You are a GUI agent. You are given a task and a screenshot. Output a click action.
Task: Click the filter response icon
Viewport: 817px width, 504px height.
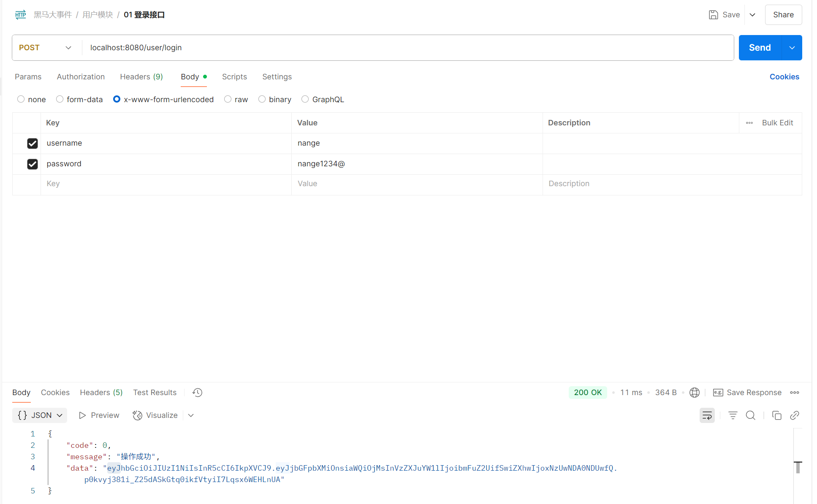pos(733,415)
